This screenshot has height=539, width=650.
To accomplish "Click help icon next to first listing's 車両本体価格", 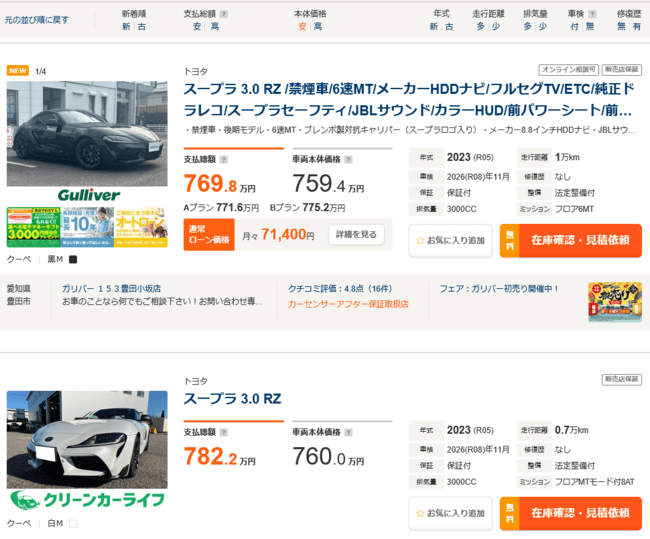I will [346, 159].
